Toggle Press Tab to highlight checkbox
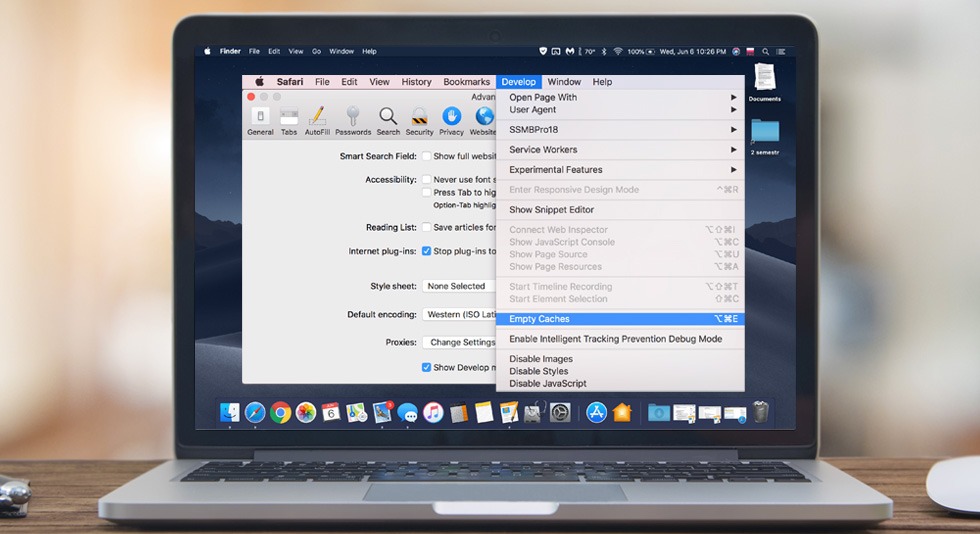 pyautogui.click(x=426, y=193)
